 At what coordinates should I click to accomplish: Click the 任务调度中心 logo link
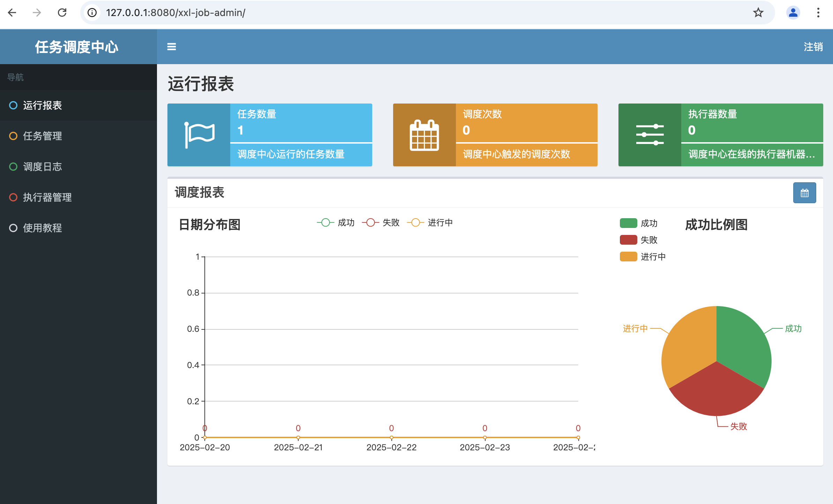pyautogui.click(x=77, y=47)
